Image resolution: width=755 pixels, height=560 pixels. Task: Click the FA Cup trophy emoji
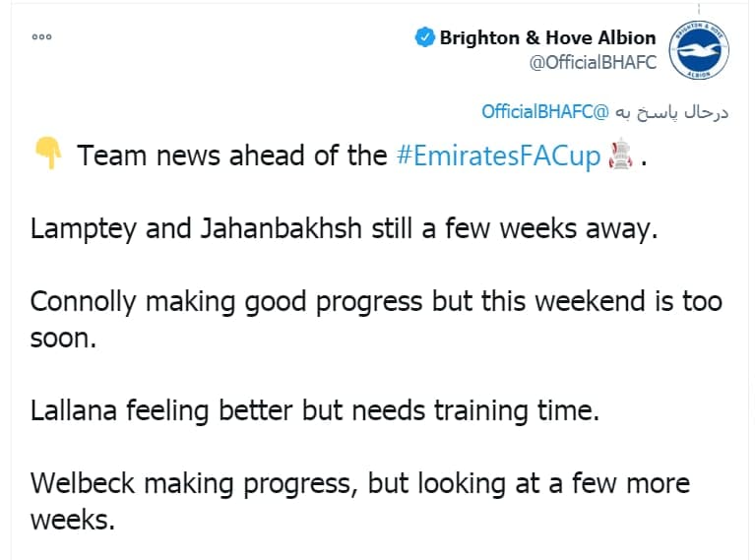tap(621, 155)
